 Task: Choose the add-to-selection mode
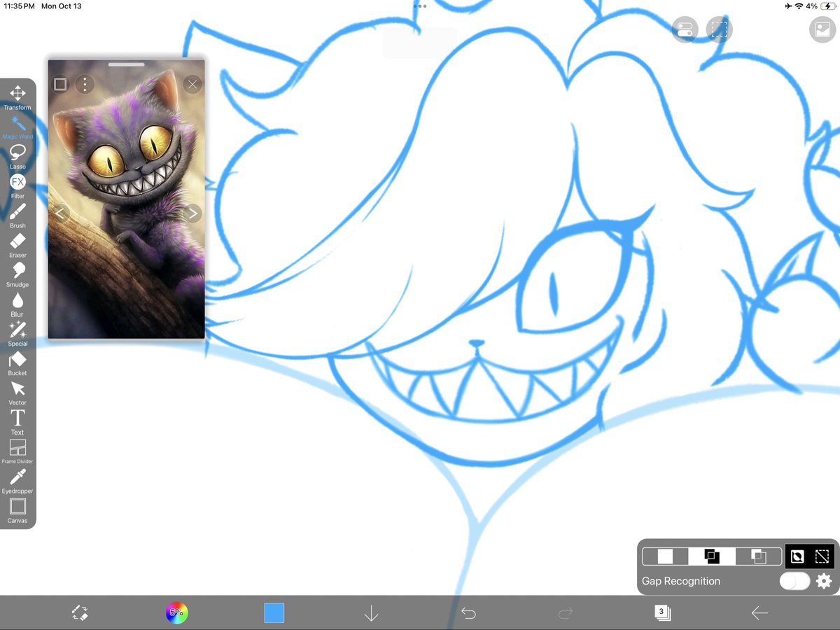click(x=712, y=556)
